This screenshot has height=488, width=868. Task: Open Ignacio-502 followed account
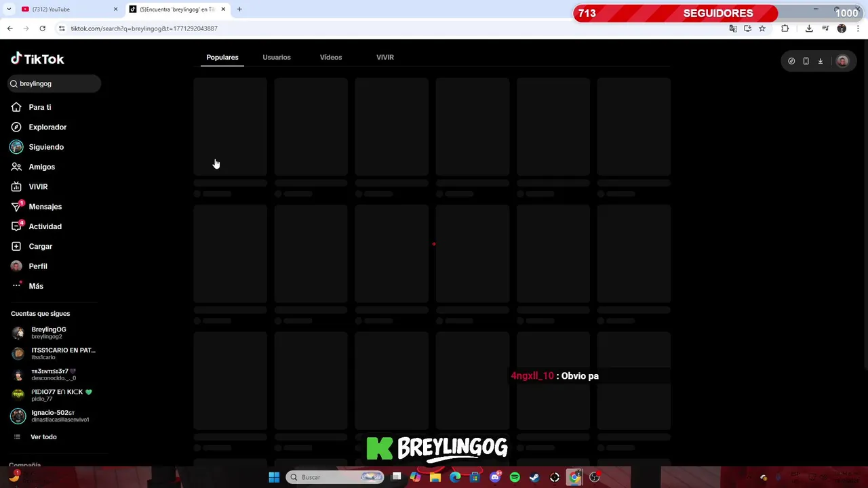[x=51, y=415]
